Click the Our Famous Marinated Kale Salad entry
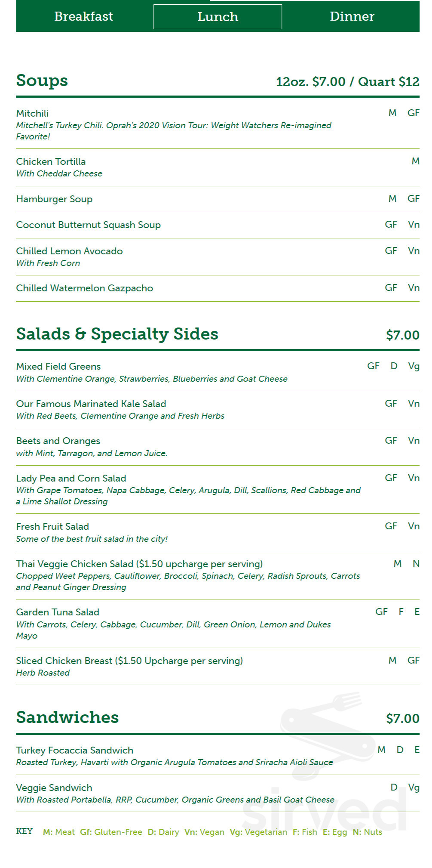Screen dimensions: 432x868 click(91, 404)
